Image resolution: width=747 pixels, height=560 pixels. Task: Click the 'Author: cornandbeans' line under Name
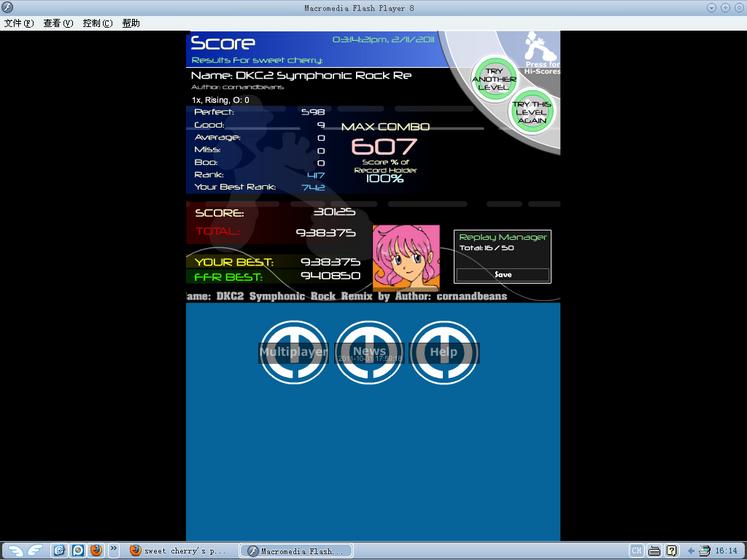point(237,87)
